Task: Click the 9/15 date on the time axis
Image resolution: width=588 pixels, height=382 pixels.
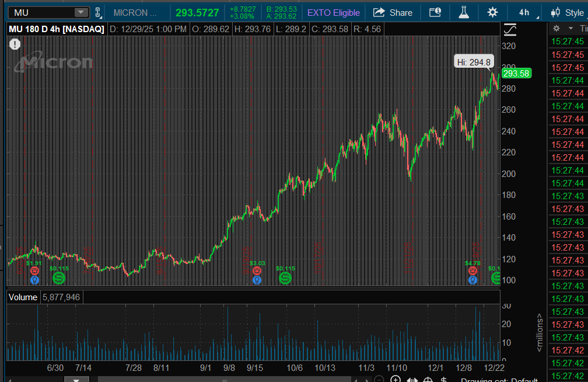Action: tap(254, 368)
